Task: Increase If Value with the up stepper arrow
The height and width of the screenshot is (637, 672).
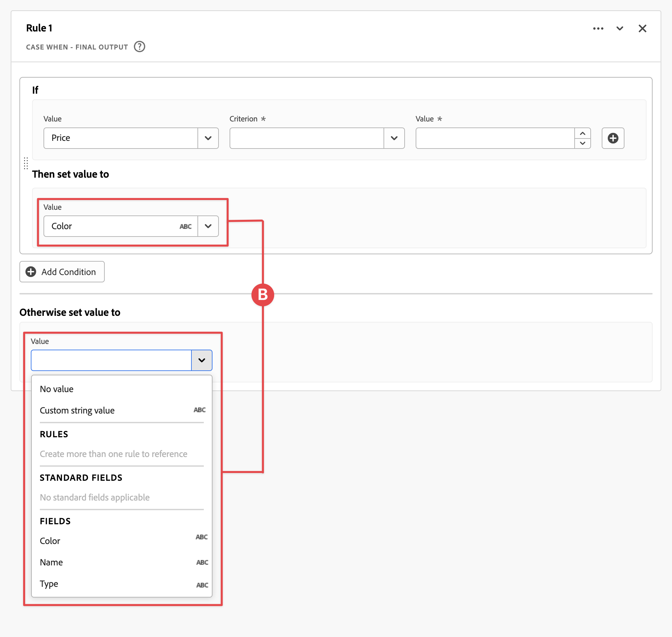Action: pos(582,133)
